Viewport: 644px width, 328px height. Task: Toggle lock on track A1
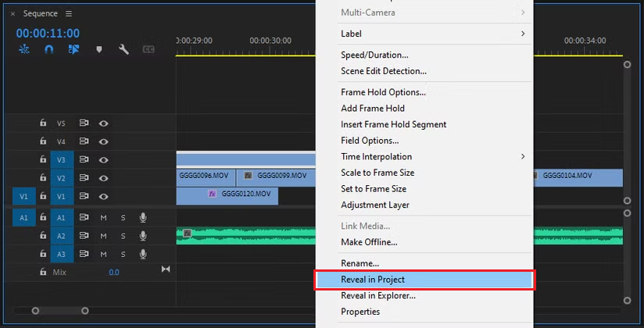[x=43, y=218]
